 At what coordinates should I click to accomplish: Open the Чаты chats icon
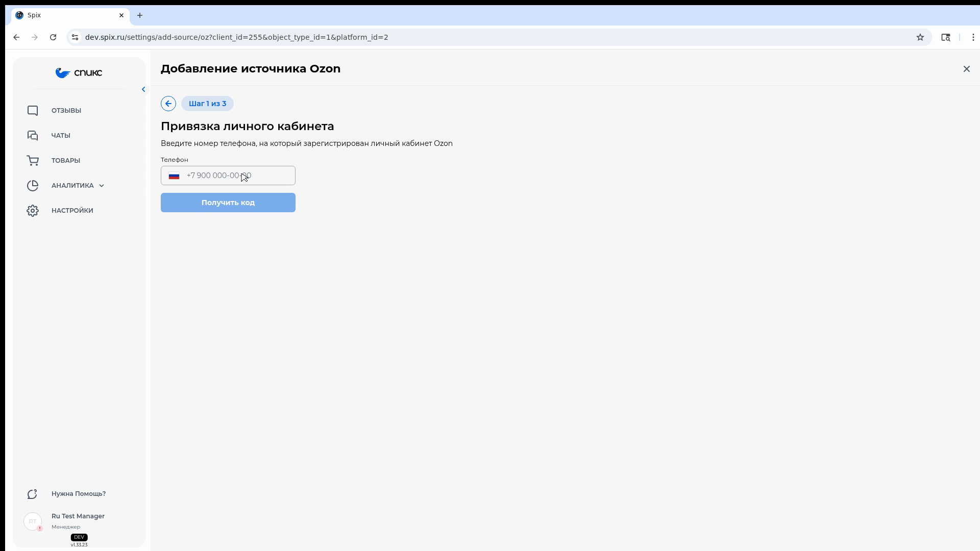point(33,136)
